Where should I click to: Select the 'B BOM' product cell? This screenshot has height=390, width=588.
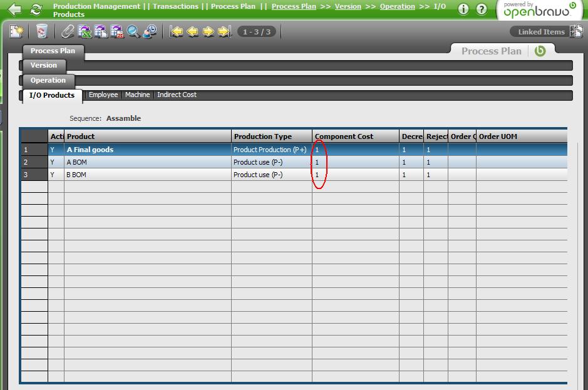(x=148, y=175)
